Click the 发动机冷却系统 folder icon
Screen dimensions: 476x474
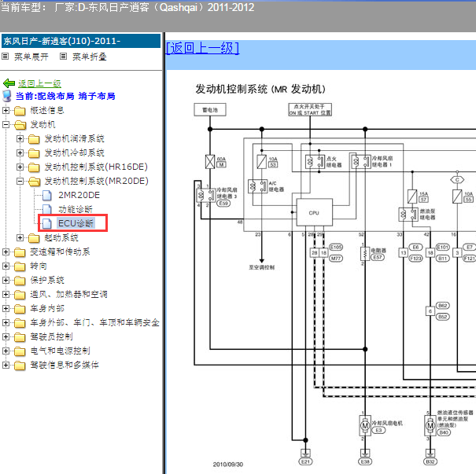34,153
